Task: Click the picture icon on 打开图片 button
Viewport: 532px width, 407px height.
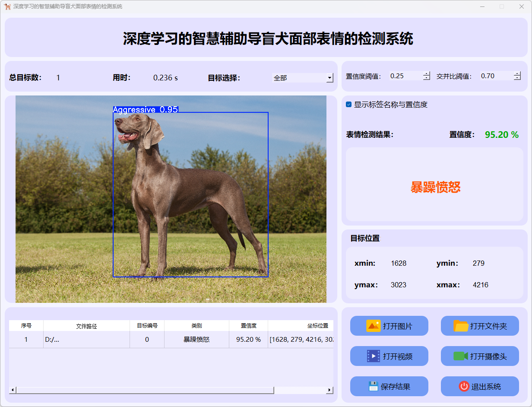Action: point(373,326)
